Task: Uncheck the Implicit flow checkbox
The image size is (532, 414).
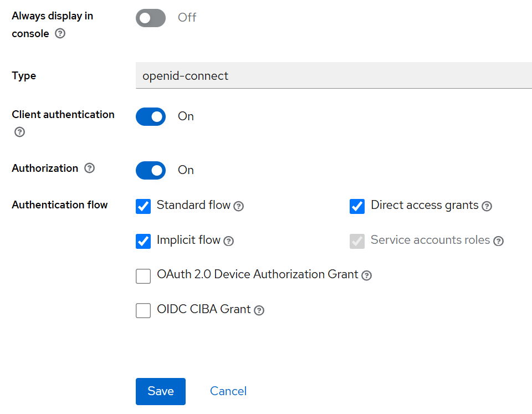Action: click(144, 241)
